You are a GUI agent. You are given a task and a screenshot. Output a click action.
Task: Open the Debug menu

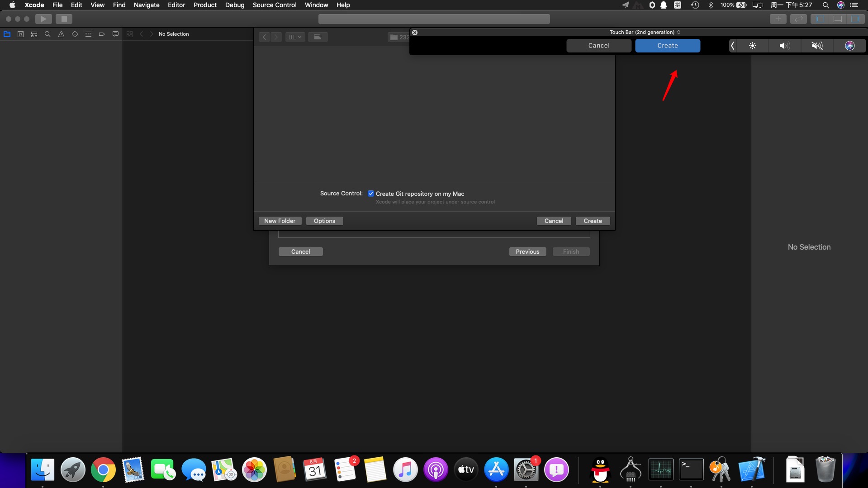[x=235, y=5]
